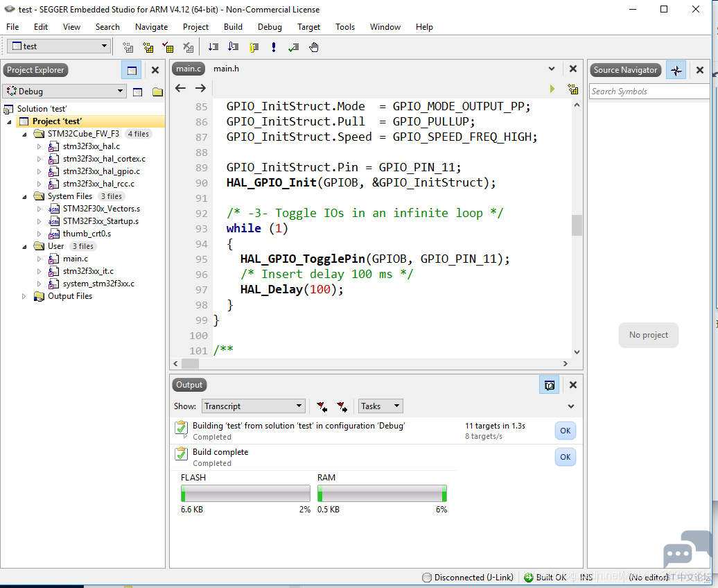Close the Source Navigator panel
The width and height of the screenshot is (718, 588).
coord(700,70)
